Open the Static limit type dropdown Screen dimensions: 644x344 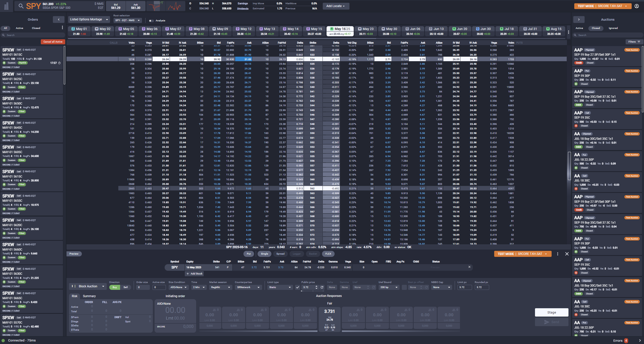[x=279, y=287]
